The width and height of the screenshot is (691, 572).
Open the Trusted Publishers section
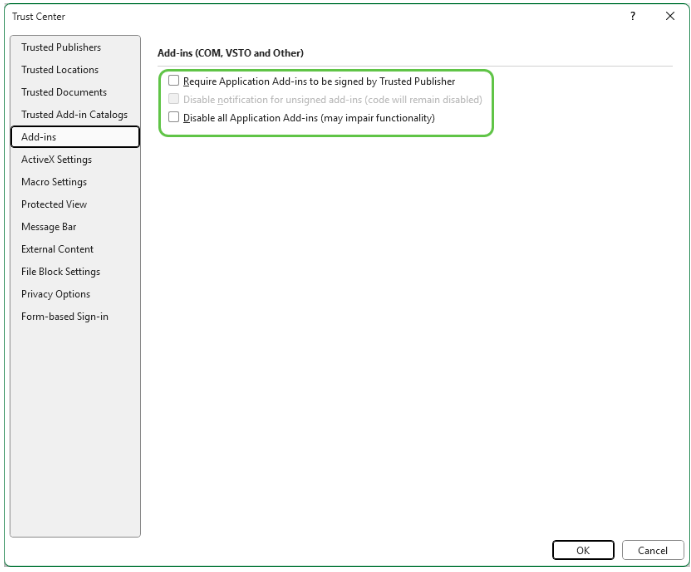tap(61, 47)
